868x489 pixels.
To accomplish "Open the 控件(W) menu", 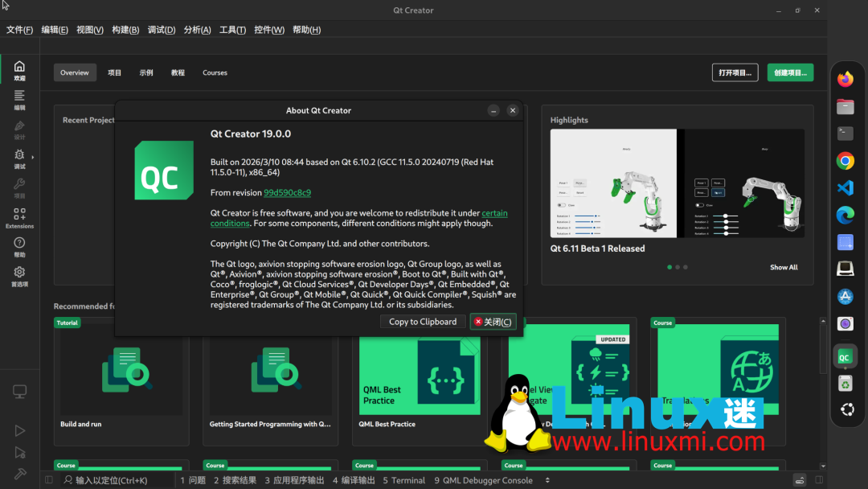I will click(x=269, y=30).
